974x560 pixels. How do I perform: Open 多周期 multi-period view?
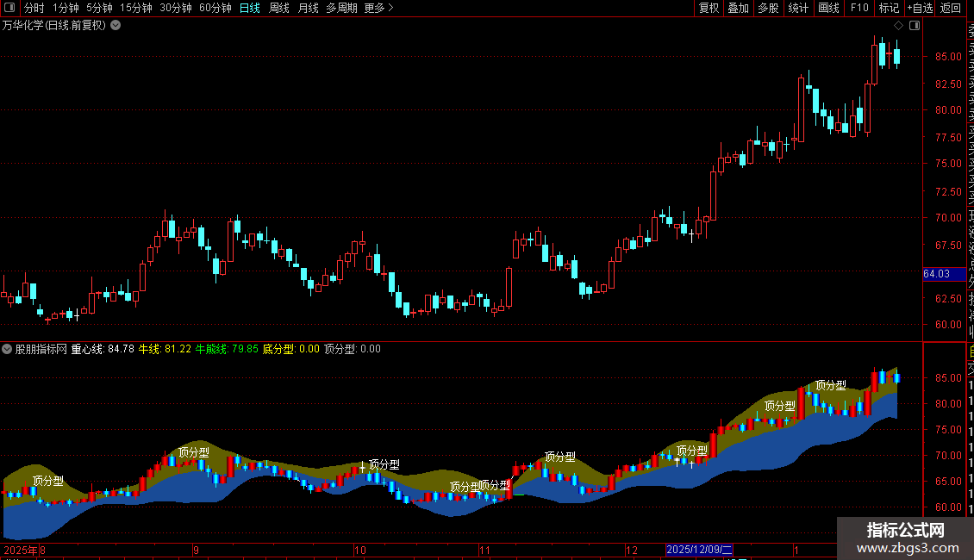pos(341,8)
